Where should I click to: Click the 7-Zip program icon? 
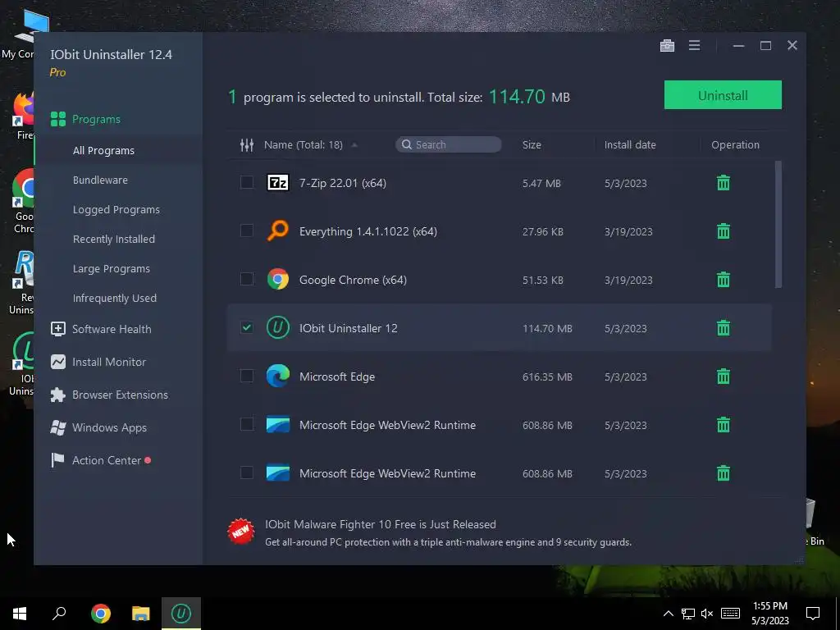278,183
